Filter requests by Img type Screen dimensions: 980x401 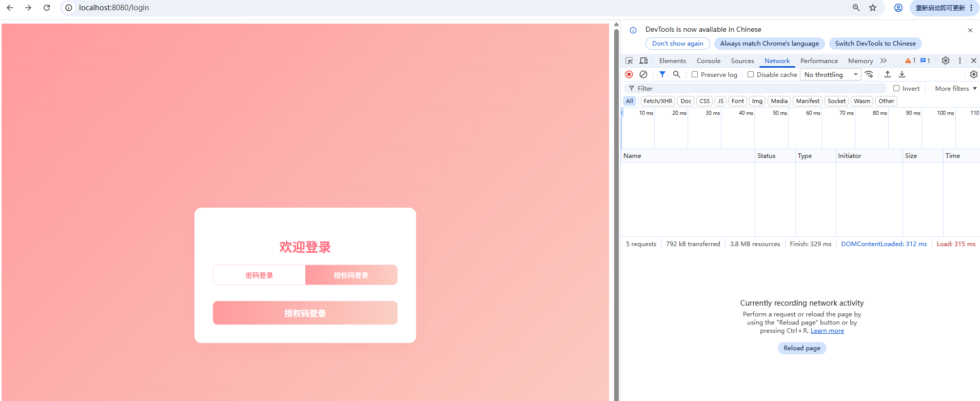757,101
